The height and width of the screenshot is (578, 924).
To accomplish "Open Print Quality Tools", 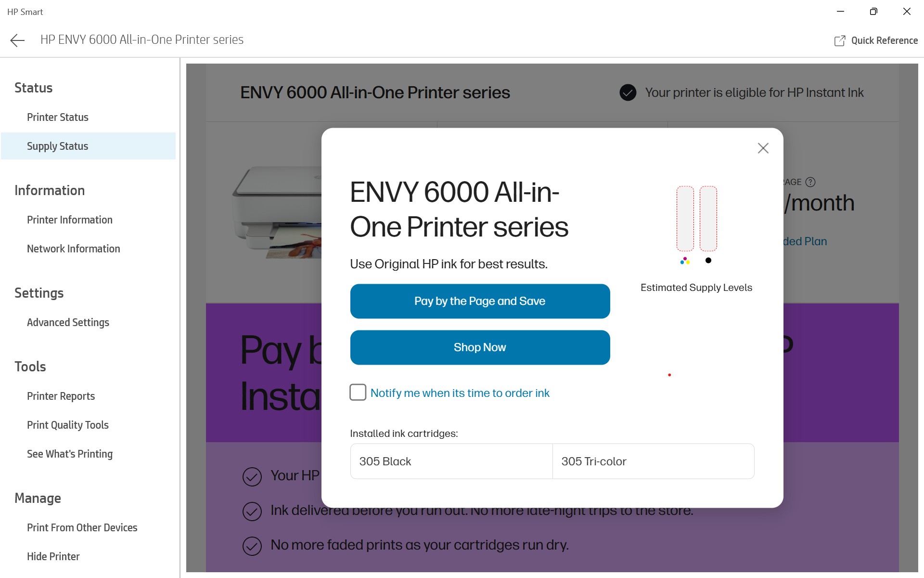I will [x=67, y=425].
